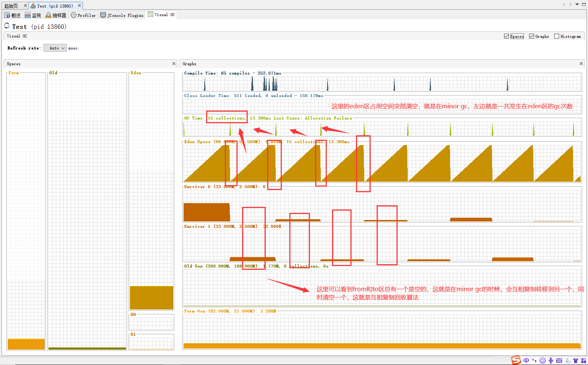This screenshot has height=365, width=588.
Task: Toggle the Graphs checkbox
Action: (531, 36)
